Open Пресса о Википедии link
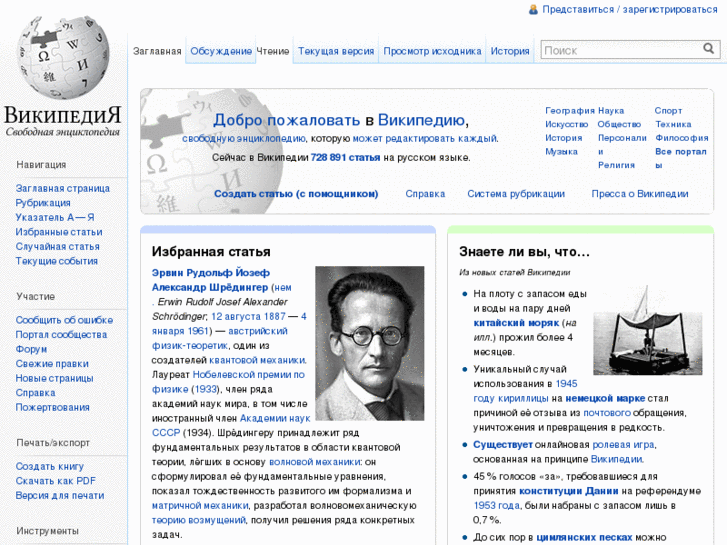This screenshot has width=727, height=545. pos(640,194)
